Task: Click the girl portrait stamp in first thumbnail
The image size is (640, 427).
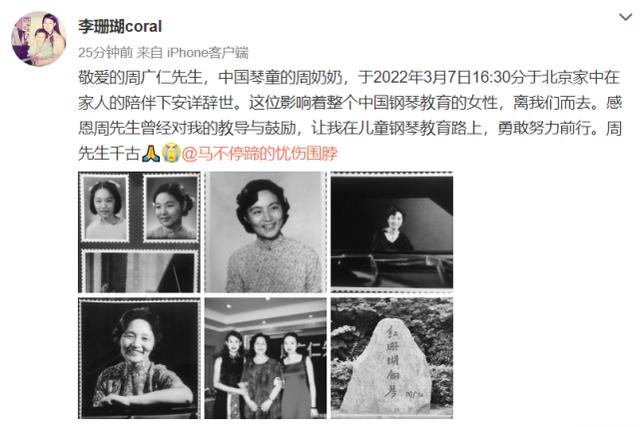Action: point(106,209)
